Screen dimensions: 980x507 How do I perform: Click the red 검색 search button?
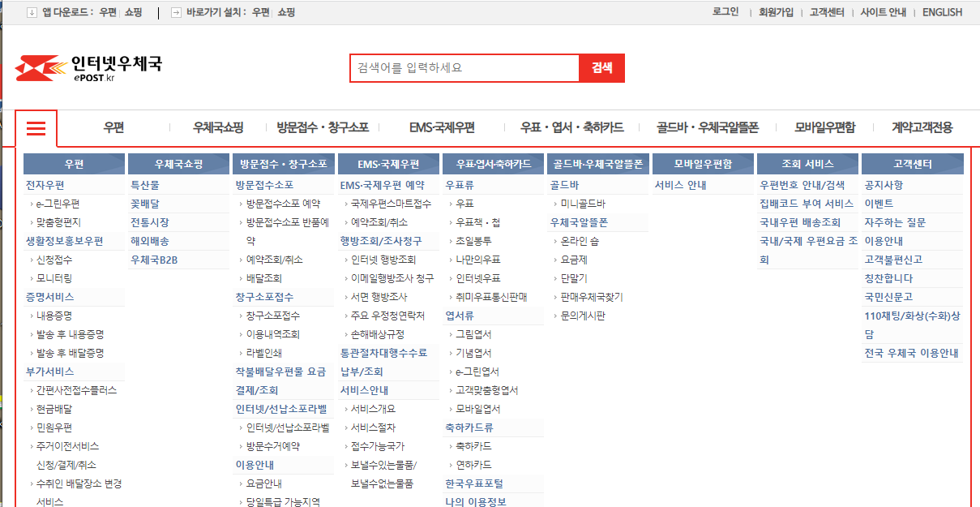click(601, 68)
